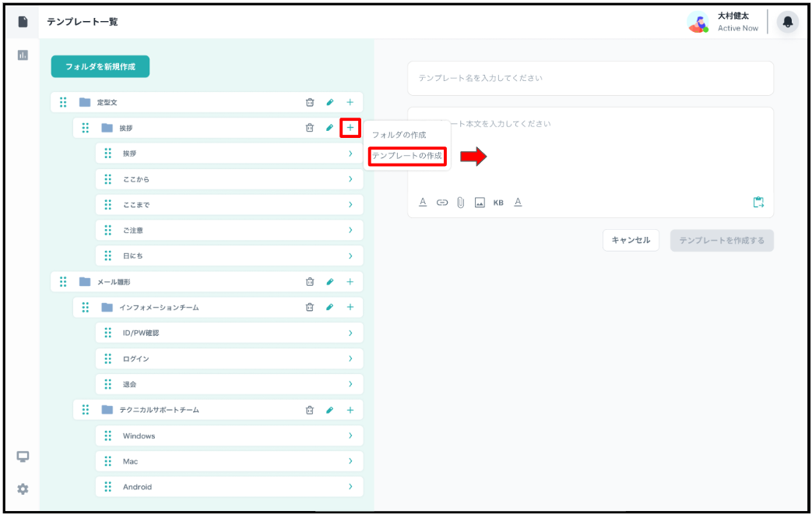Select テンプレートの作成 from the popup menu
This screenshot has height=515, width=812.
coord(406,156)
